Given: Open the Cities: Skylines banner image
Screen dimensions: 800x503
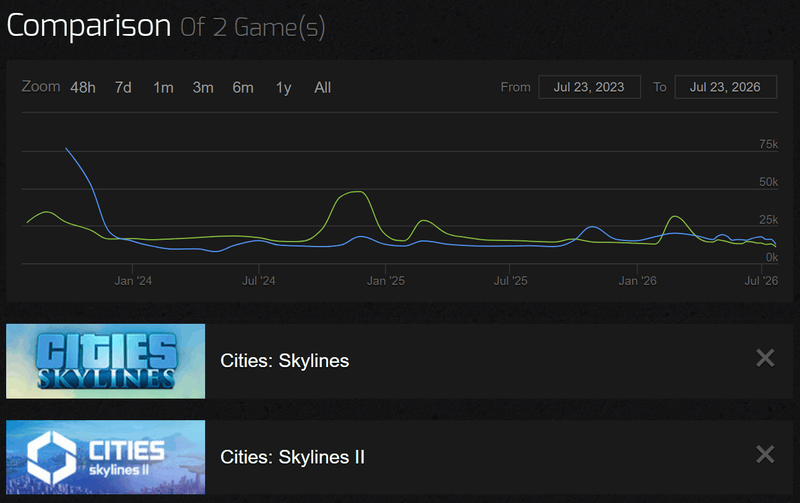Looking at the screenshot, I should pos(106,361).
